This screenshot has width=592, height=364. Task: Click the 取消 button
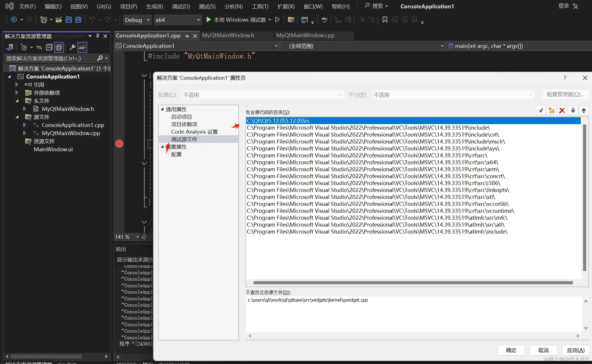[x=543, y=350]
